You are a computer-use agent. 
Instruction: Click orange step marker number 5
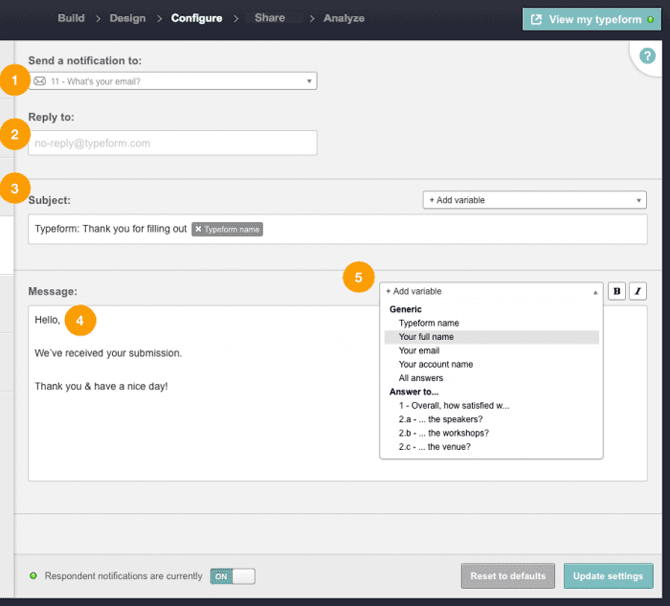[x=359, y=277]
